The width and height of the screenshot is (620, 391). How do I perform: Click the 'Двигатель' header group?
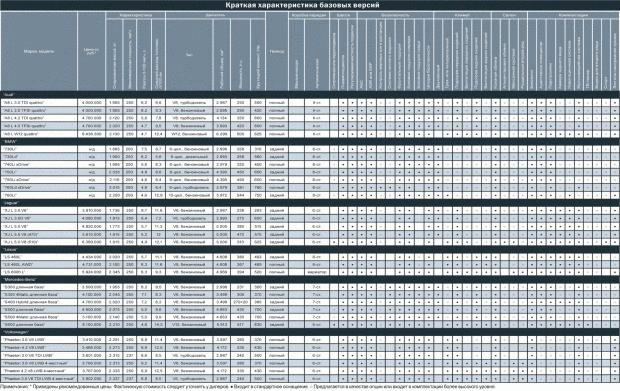pos(215,15)
